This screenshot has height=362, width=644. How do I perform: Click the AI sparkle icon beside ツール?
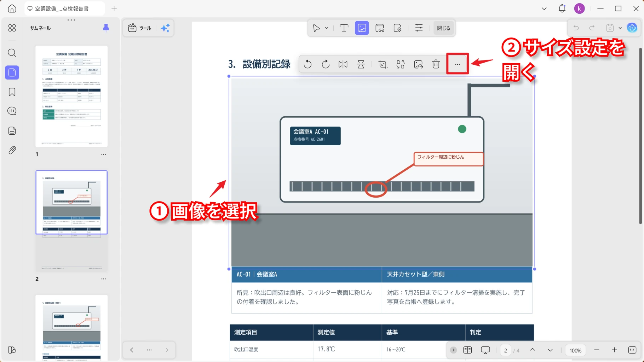pos(165,28)
